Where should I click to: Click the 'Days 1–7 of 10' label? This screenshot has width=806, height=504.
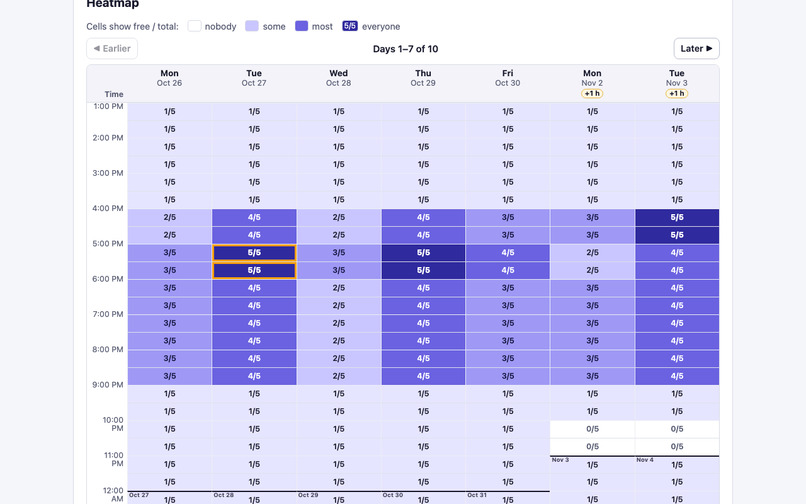click(x=406, y=49)
